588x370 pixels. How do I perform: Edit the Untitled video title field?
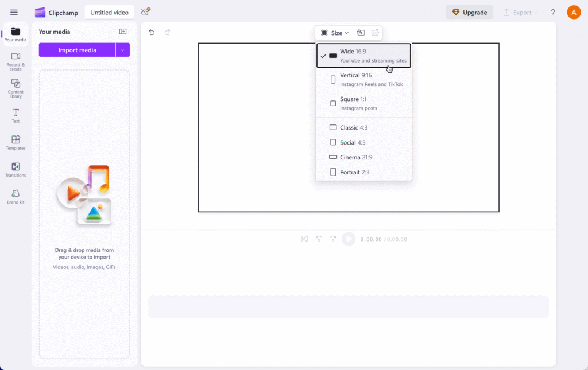tap(109, 12)
